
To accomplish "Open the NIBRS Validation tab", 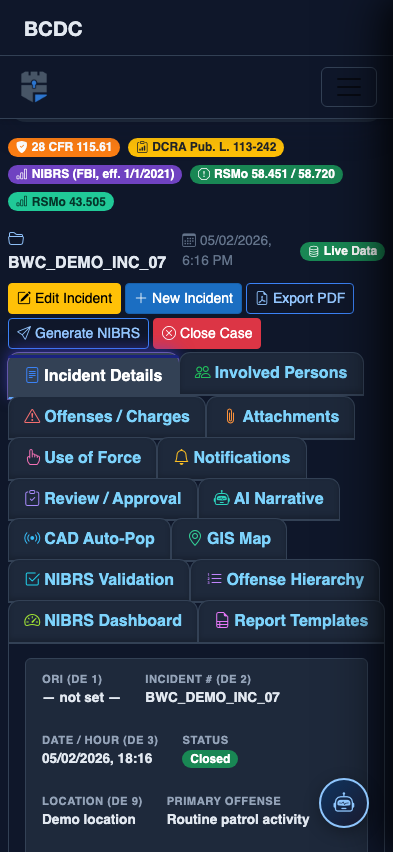I will (x=99, y=579).
